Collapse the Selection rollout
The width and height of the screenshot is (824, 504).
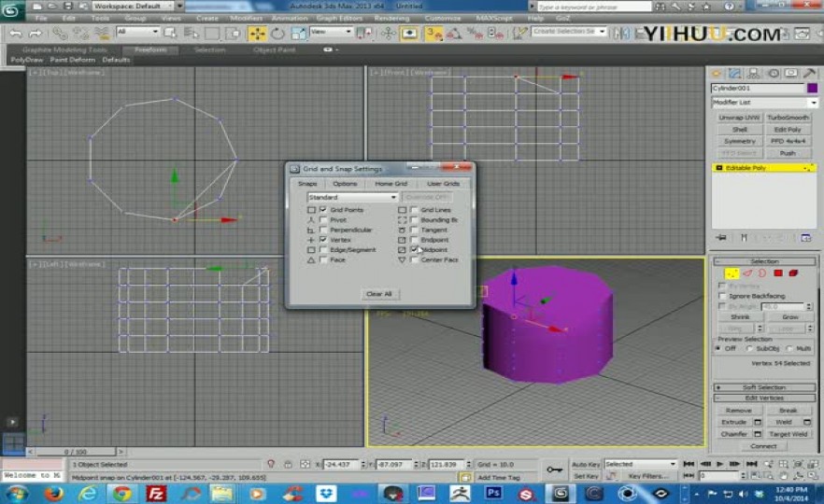(x=764, y=261)
